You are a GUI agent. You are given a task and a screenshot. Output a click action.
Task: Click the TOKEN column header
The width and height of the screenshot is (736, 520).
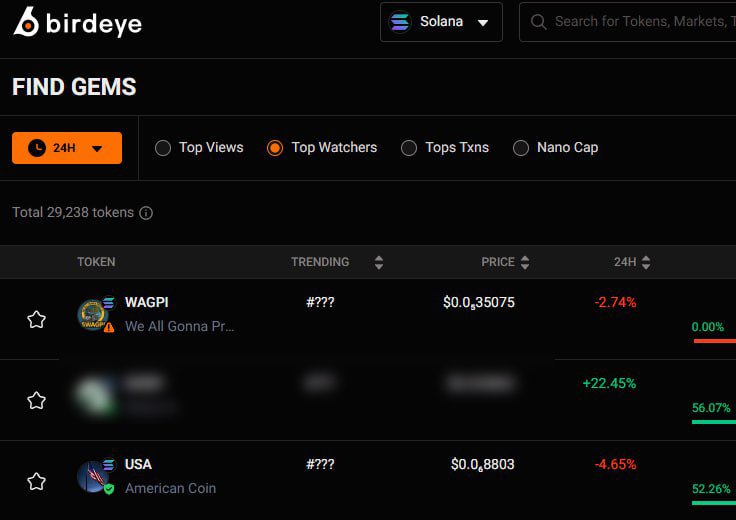pyautogui.click(x=96, y=262)
